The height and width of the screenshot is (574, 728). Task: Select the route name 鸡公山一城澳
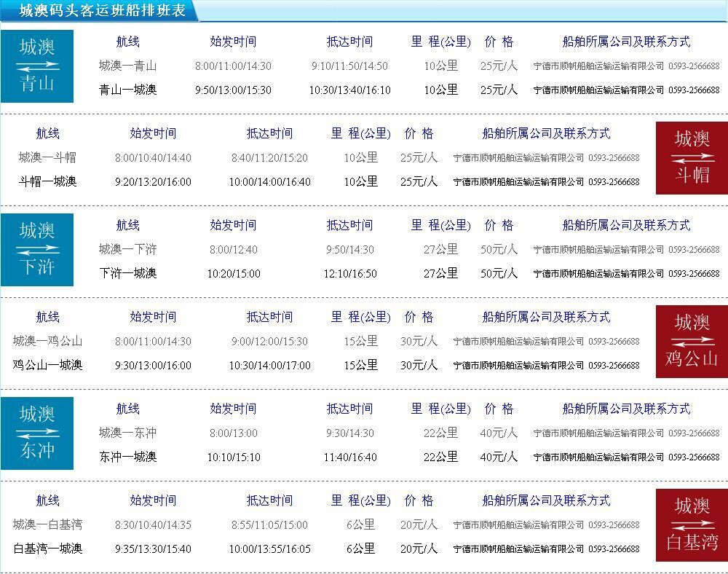pyautogui.click(x=47, y=365)
